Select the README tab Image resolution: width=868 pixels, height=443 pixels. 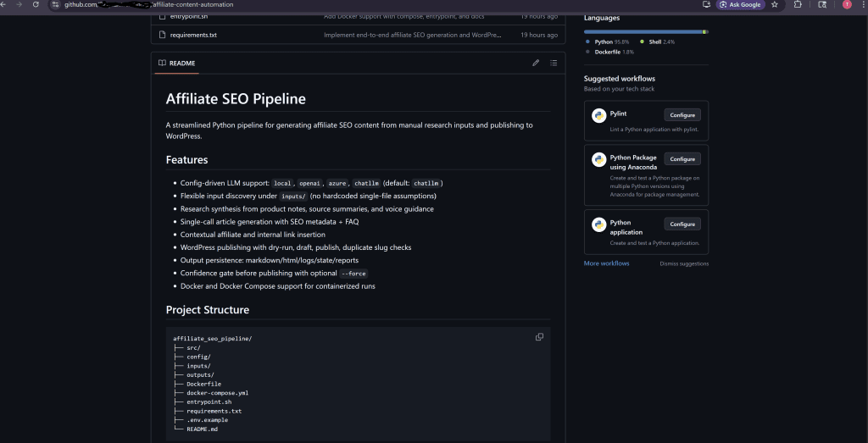[x=176, y=63]
